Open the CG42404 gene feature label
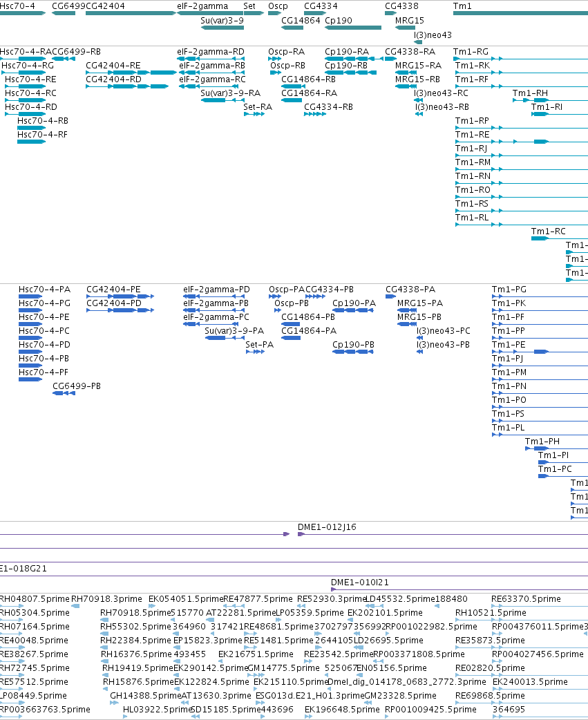Viewport: 588px width, 720px height. [x=105, y=6]
